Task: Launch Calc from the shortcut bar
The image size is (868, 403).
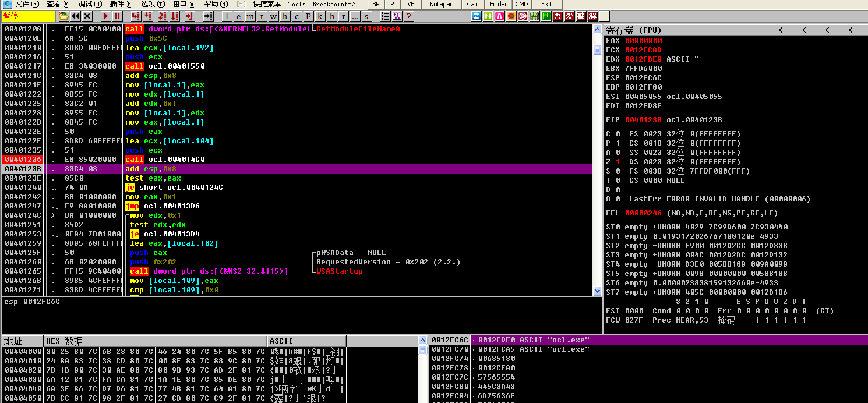Action: 472,4
